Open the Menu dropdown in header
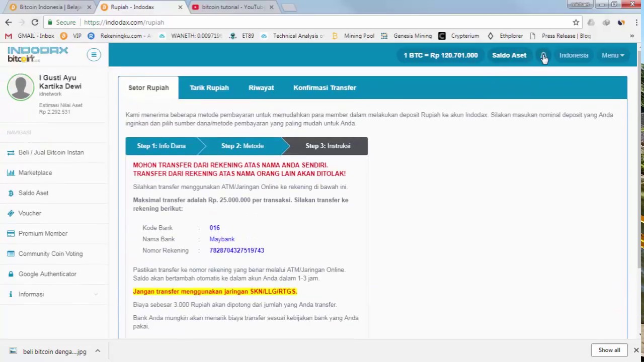 [613, 55]
